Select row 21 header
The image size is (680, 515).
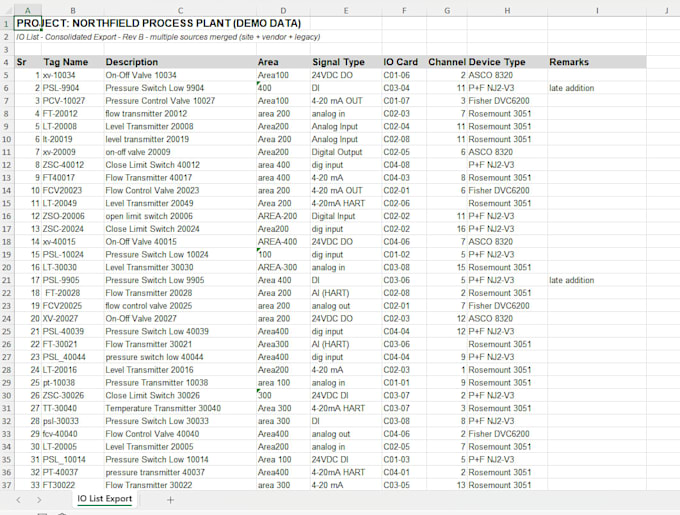7,280
